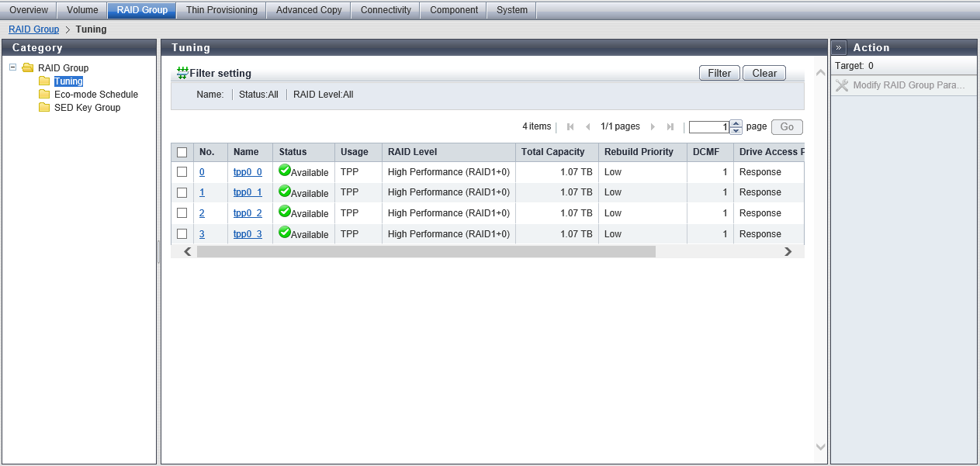The image size is (980, 466).
Task: Open the Advanced Copy tab
Action: point(308,10)
